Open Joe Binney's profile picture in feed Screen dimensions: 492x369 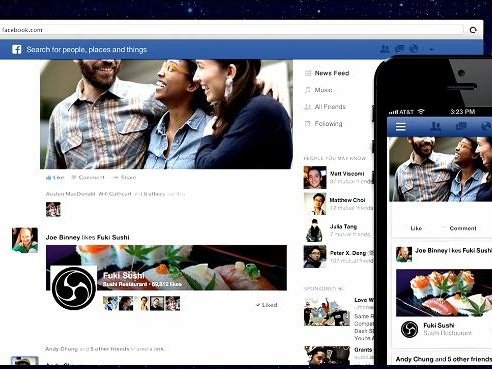tap(25, 240)
